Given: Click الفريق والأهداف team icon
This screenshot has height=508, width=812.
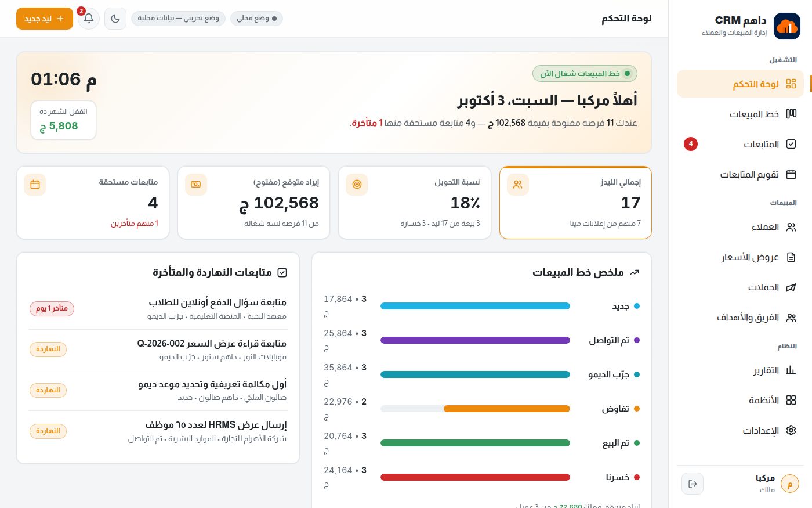Looking at the screenshot, I should coord(791,318).
